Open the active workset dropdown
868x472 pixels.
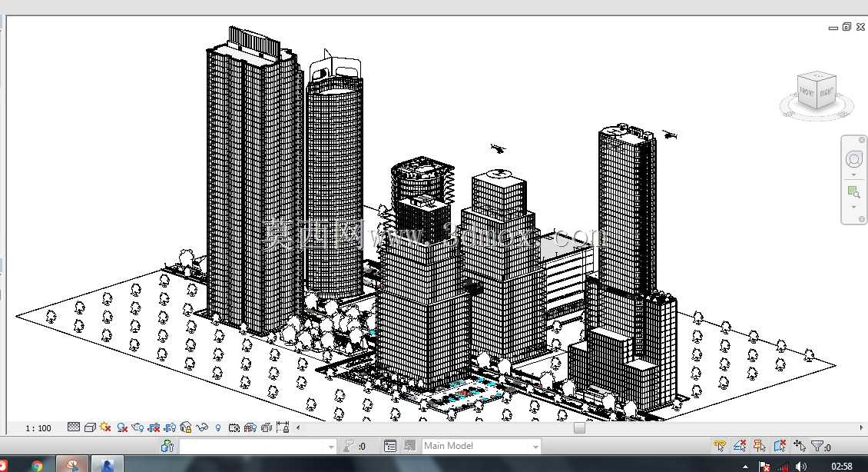pos(258,447)
